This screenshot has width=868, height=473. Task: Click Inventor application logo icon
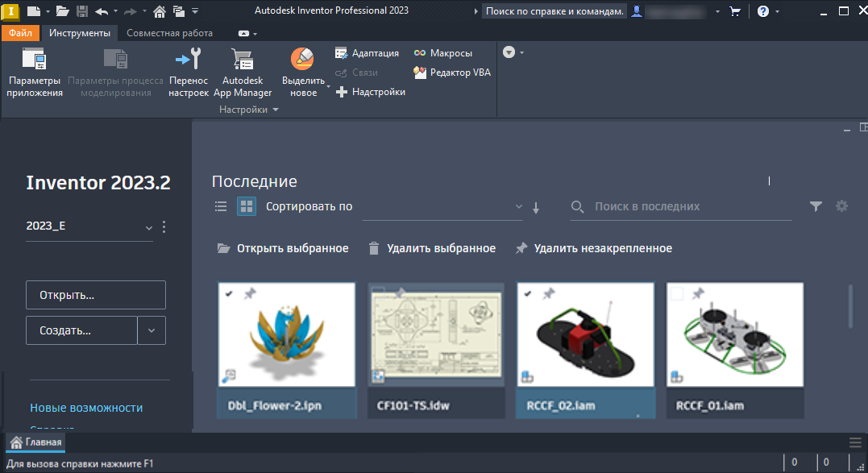point(10,11)
